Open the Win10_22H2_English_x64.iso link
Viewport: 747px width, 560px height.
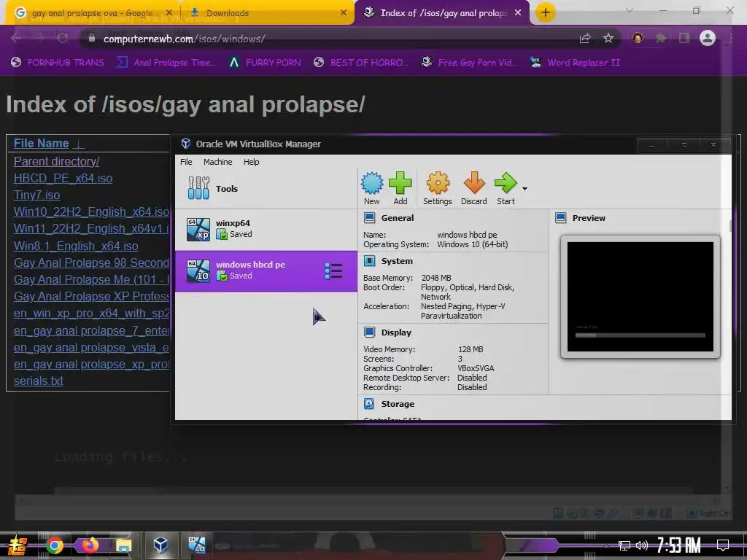coord(91,212)
